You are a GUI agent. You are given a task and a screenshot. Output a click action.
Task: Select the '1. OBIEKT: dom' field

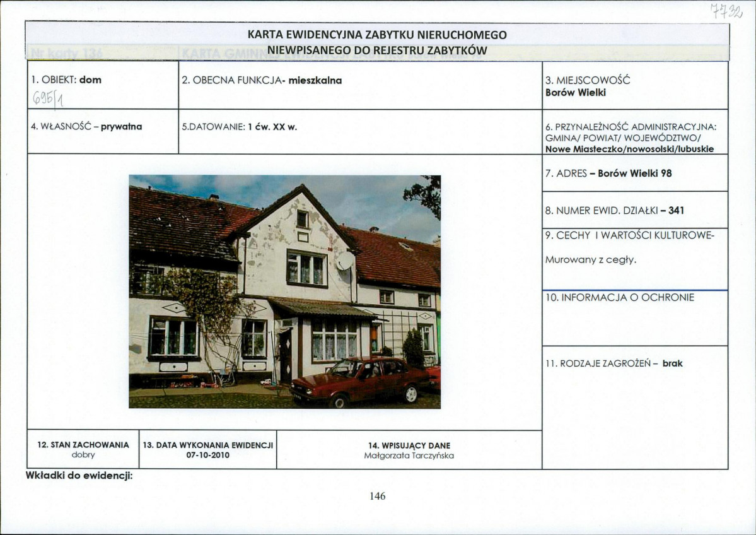pos(66,80)
